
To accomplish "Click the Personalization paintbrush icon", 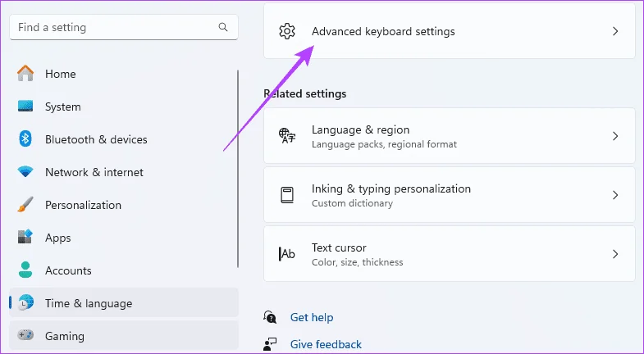I will click(25, 204).
